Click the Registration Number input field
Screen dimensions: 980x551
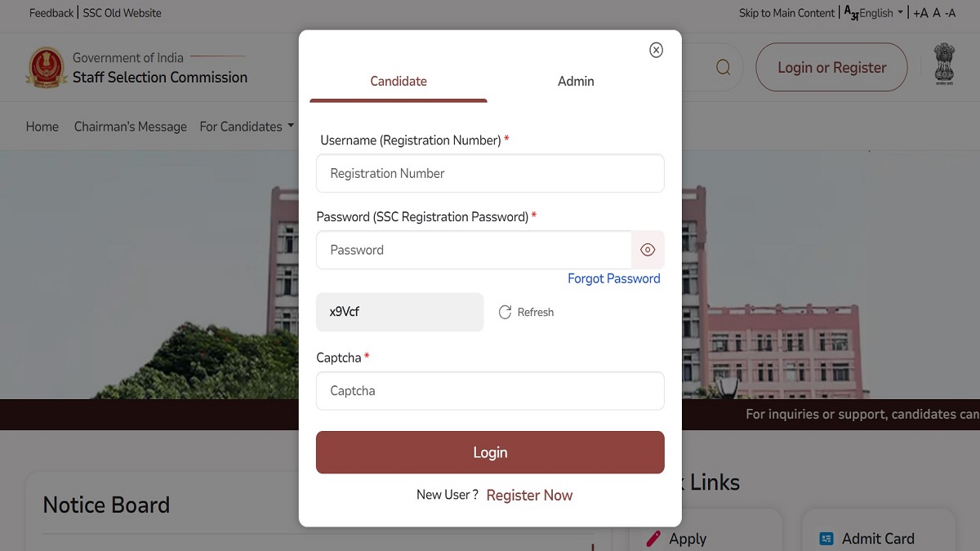(x=490, y=173)
